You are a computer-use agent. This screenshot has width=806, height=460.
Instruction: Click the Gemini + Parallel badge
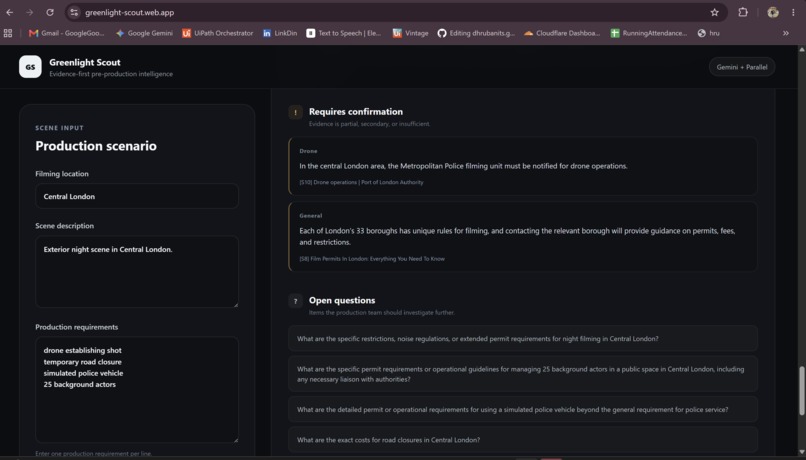click(x=742, y=67)
